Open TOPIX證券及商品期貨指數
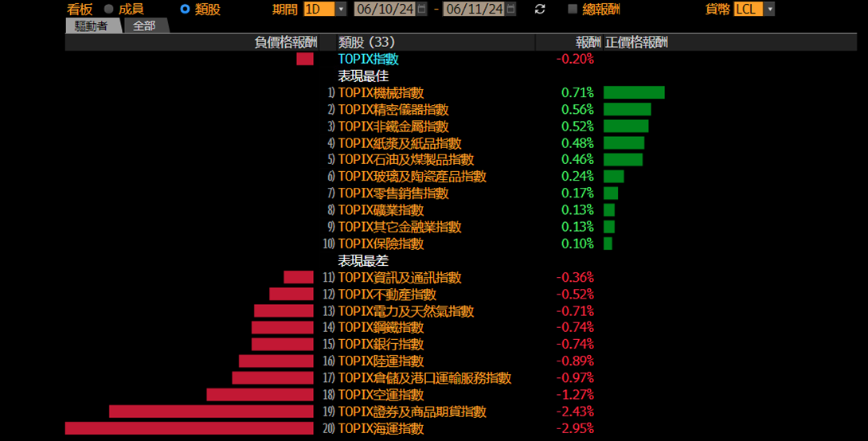The width and height of the screenshot is (868, 441). point(412,412)
